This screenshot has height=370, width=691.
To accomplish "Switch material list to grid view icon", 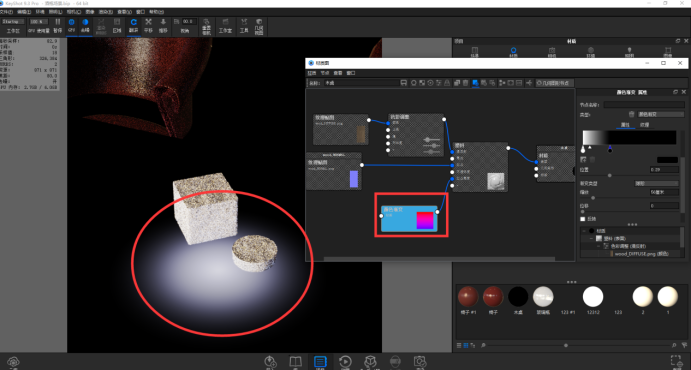I will (466, 345).
